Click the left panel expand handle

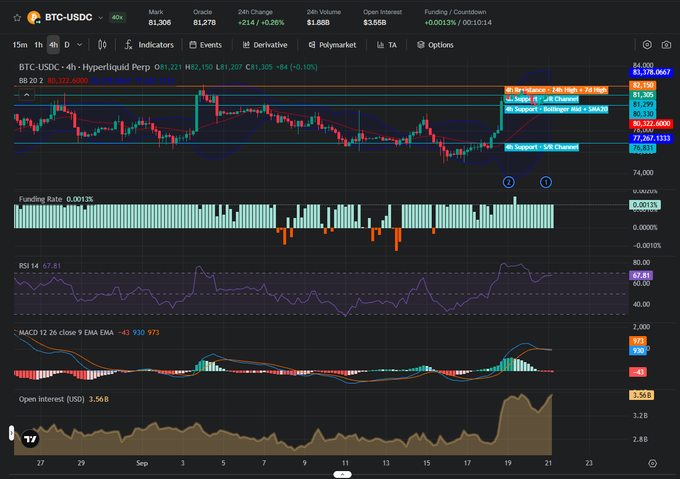(x=11, y=433)
